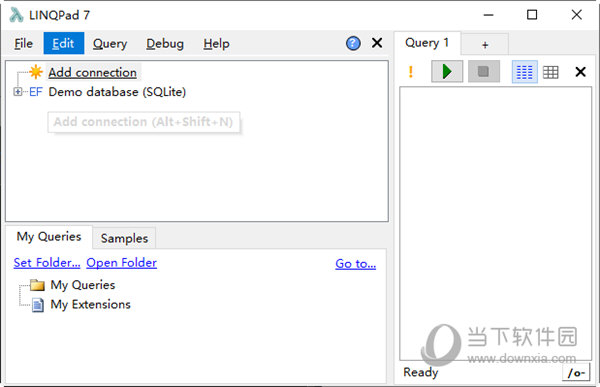Close the left panel with the X
This screenshot has width=600, height=387.
377,43
